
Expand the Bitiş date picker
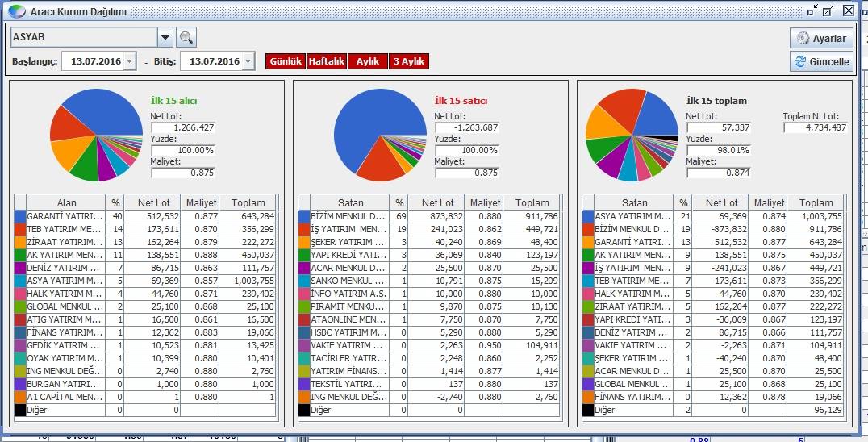point(248,61)
